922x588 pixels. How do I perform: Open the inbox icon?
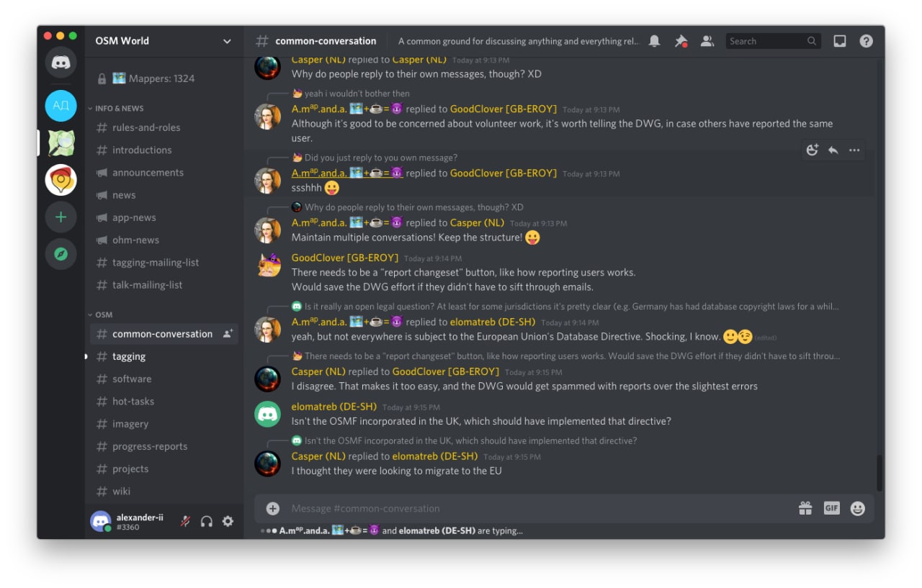pyautogui.click(x=840, y=41)
